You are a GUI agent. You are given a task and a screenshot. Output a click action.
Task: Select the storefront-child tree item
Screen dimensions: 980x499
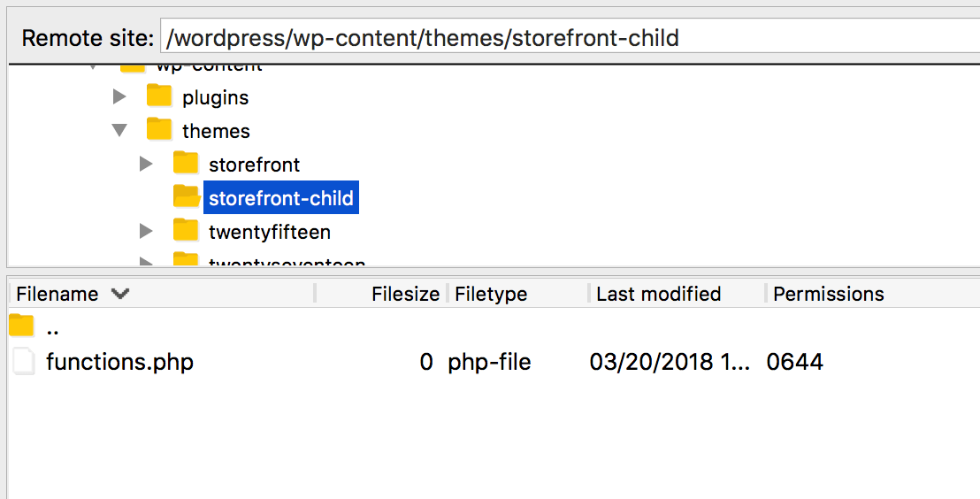(281, 198)
